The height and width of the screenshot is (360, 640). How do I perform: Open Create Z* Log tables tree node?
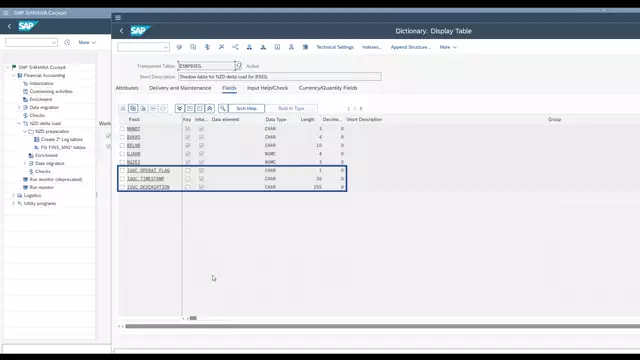[62, 139]
